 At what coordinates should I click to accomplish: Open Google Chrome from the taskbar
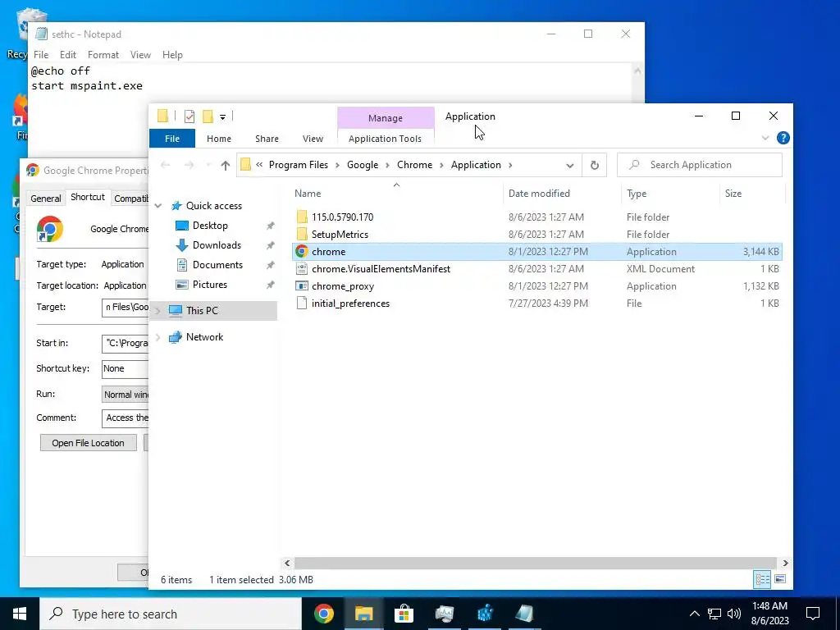tap(323, 614)
